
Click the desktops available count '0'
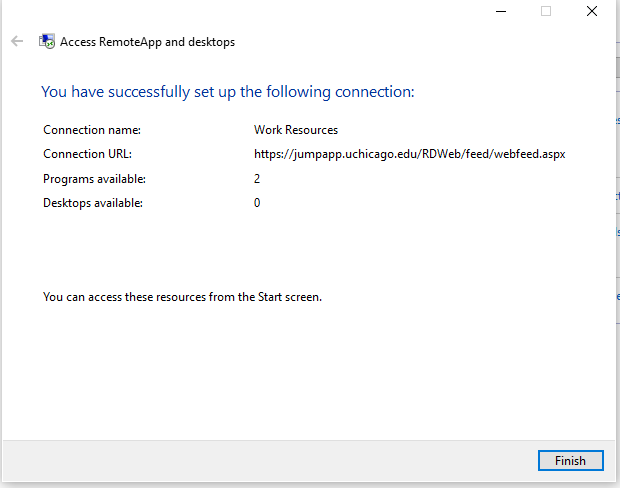[x=257, y=203]
